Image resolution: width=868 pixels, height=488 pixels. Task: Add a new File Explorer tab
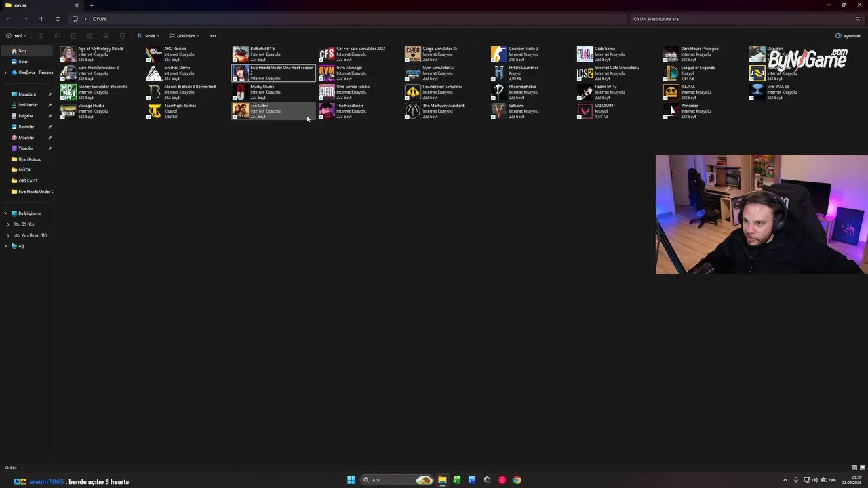pyautogui.click(x=92, y=5)
